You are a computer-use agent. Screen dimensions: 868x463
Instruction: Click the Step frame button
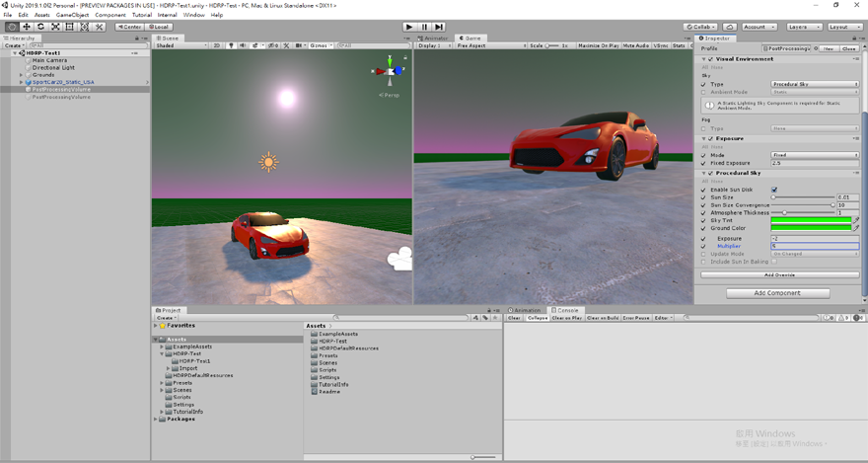pyautogui.click(x=439, y=27)
